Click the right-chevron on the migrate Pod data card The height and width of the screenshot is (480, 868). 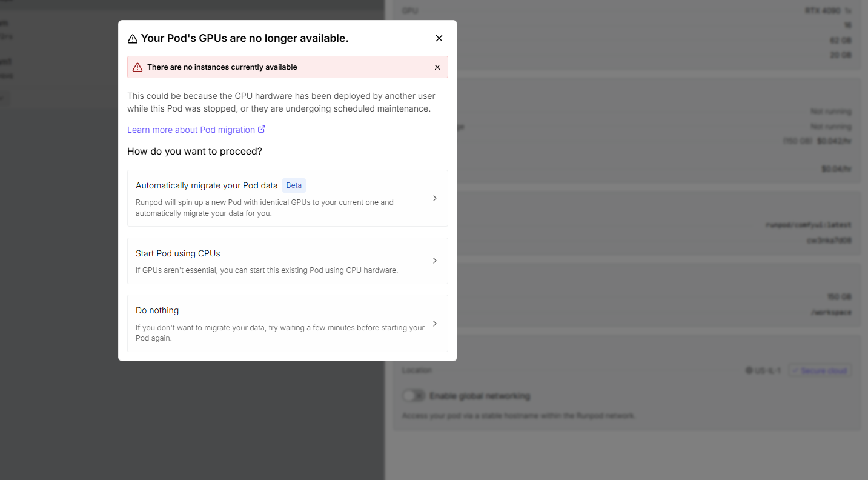coord(434,198)
